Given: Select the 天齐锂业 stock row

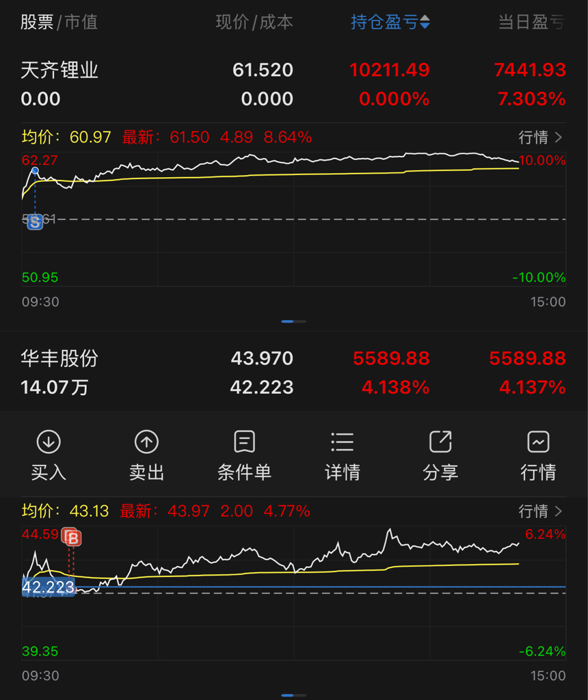Looking at the screenshot, I should click(294, 84).
